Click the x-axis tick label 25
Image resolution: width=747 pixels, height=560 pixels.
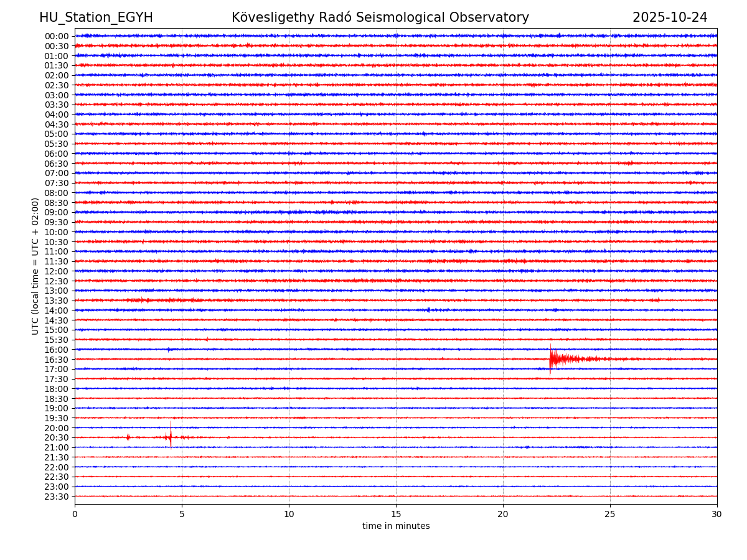[610, 514]
